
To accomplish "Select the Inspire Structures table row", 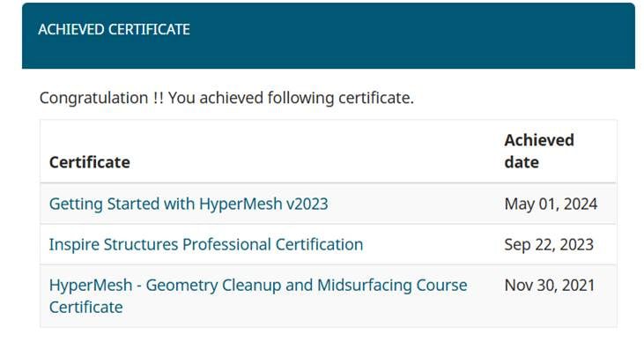I will pos(329,245).
